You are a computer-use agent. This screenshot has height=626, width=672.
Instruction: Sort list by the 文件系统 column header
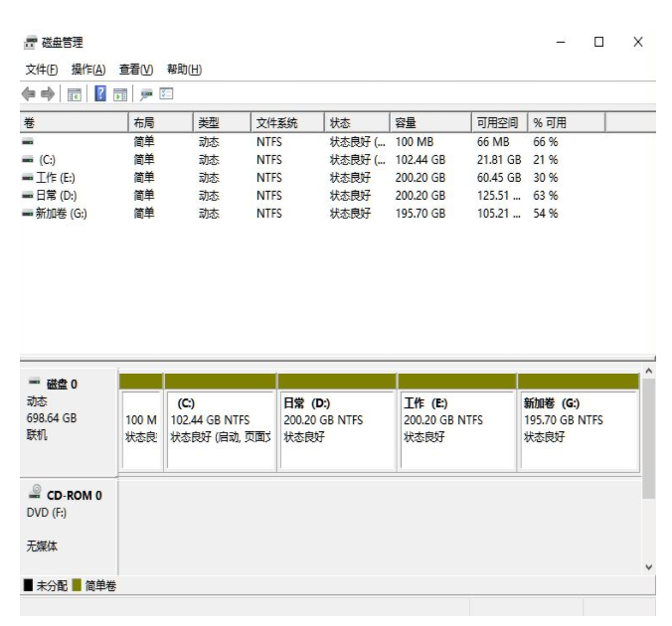coord(286,123)
